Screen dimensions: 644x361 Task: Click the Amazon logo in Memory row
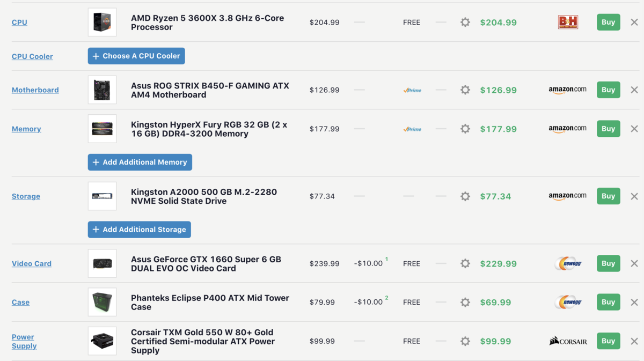click(568, 129)
